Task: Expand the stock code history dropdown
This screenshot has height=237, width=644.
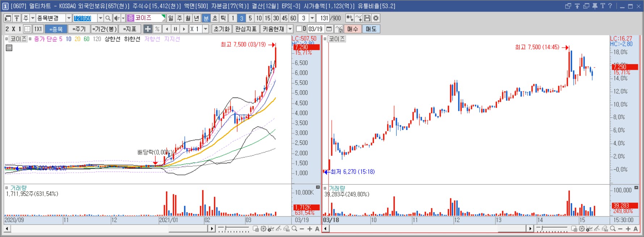Action: click(x=101, y=18)
